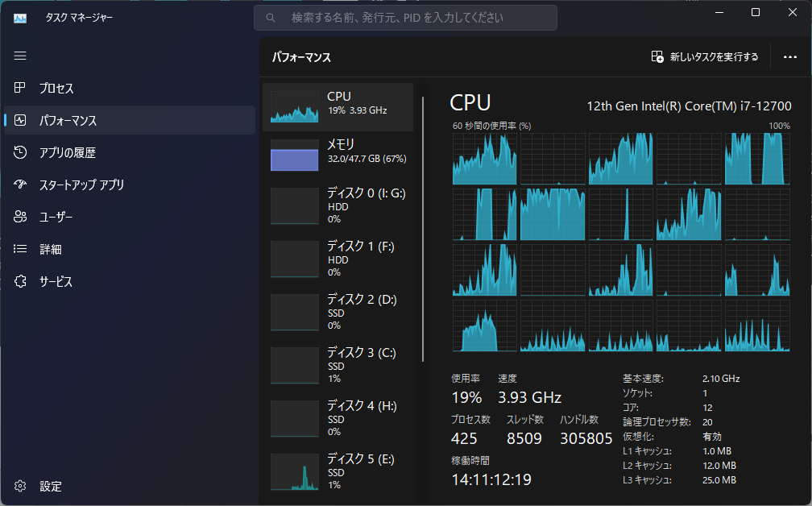Click the 3.93 GHz speed value under 速度

click(530, 397)
